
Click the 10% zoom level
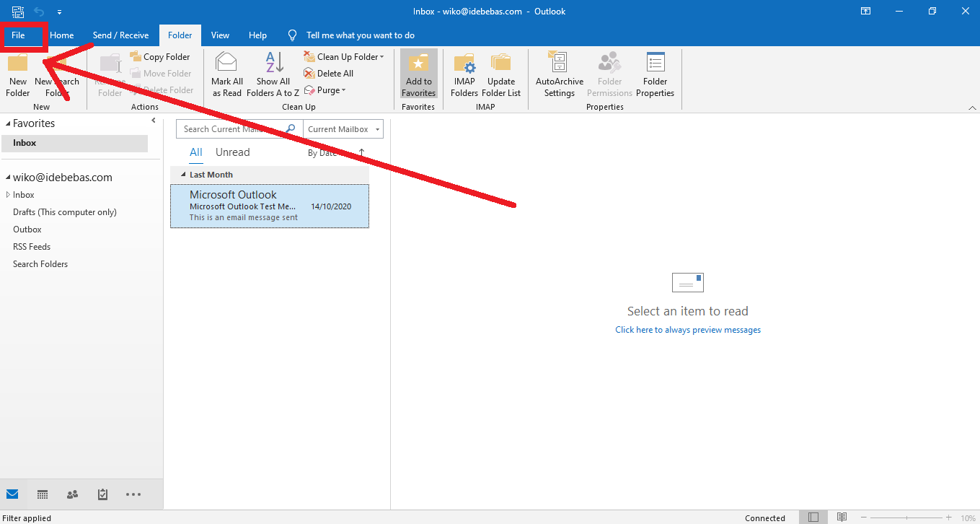[x=968, y=518]
